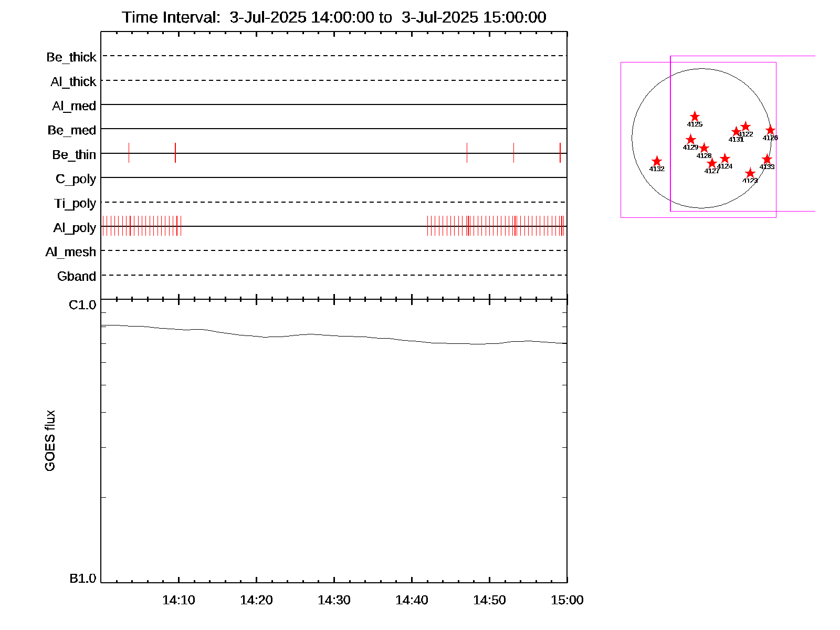The width and height of the screenshot is (840, 630).
Task: Click the Time Interval title text
Action: coord(334,17)
